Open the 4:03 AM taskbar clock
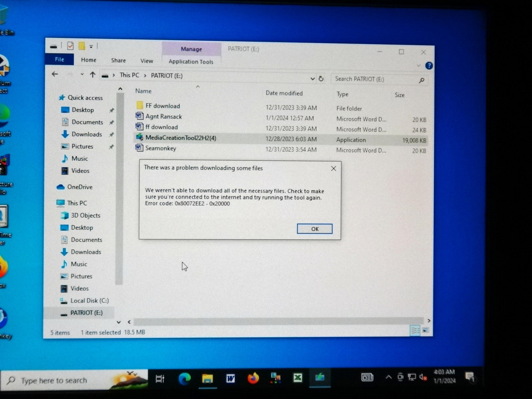 [444, 376]
